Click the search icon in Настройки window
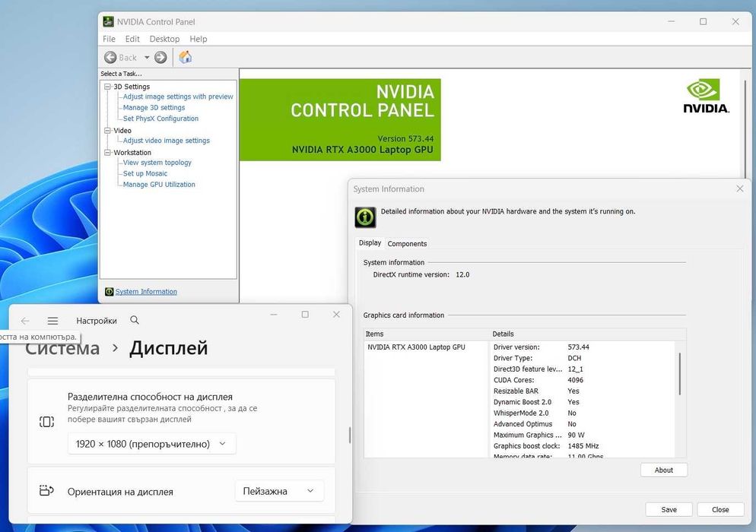 coord(135,320)
